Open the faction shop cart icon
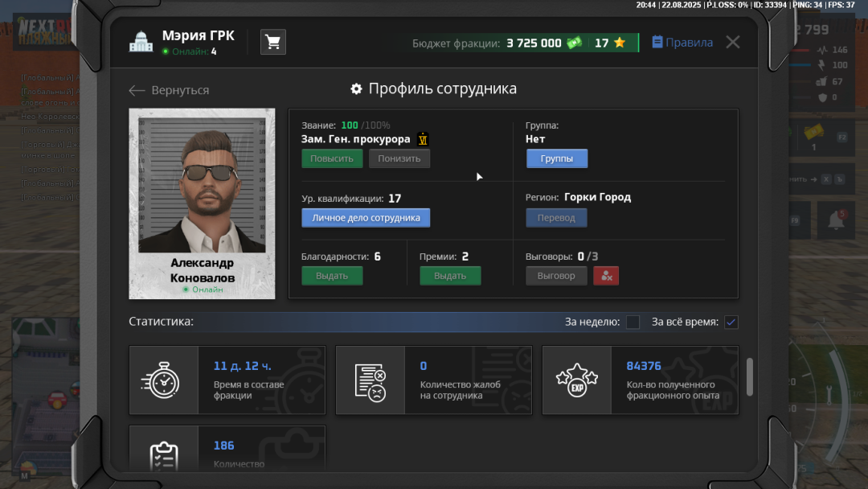868x489 pixels. point(272,42)
